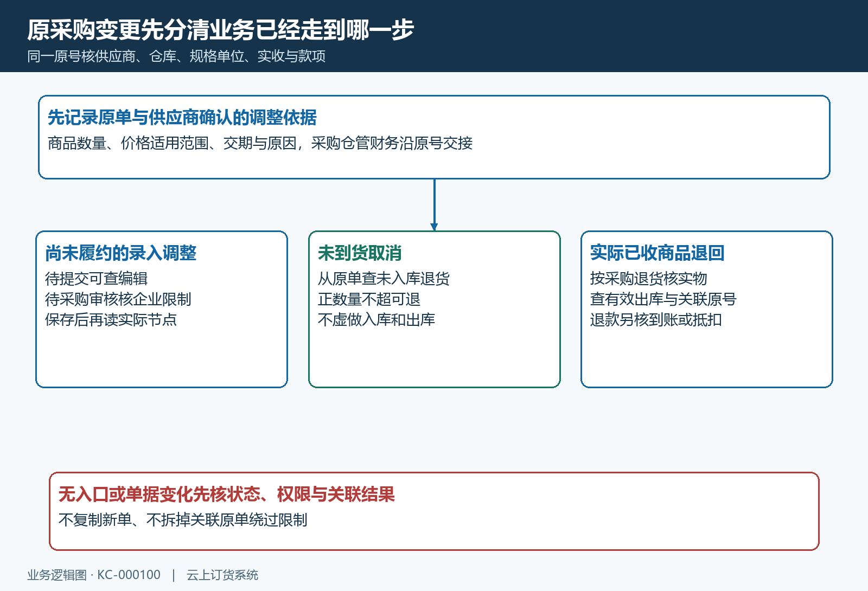The height and width of the screenshot is (591, 868).
Task: Click heading 实际已收商品退回
Action: pyautogui.click(x=658, y=253)
